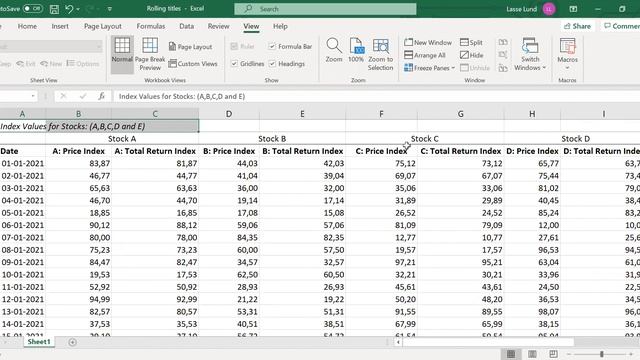This screenshot has height=360, width=640.
Task: Click Switch Windows icon
Action: pos(530,46)
